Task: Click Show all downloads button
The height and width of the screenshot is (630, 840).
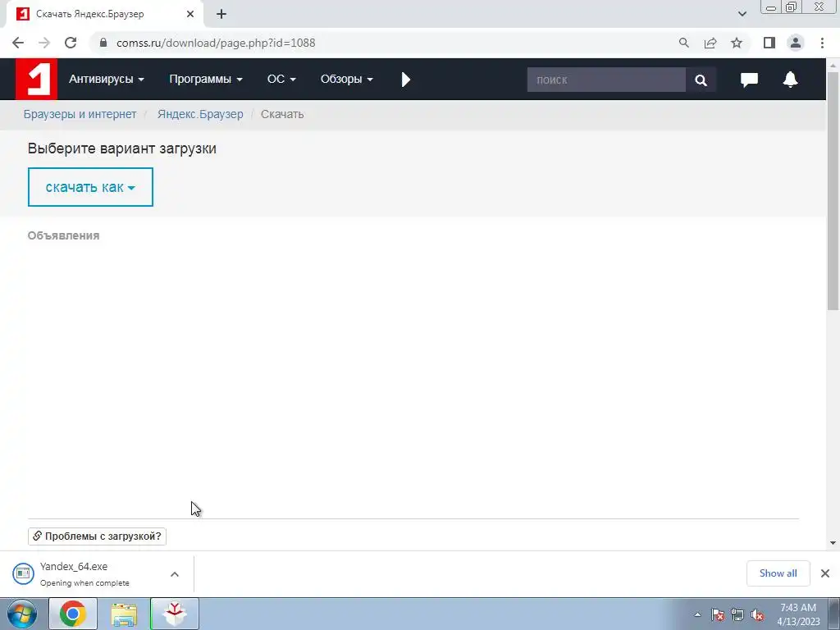Action: (778, 573)
